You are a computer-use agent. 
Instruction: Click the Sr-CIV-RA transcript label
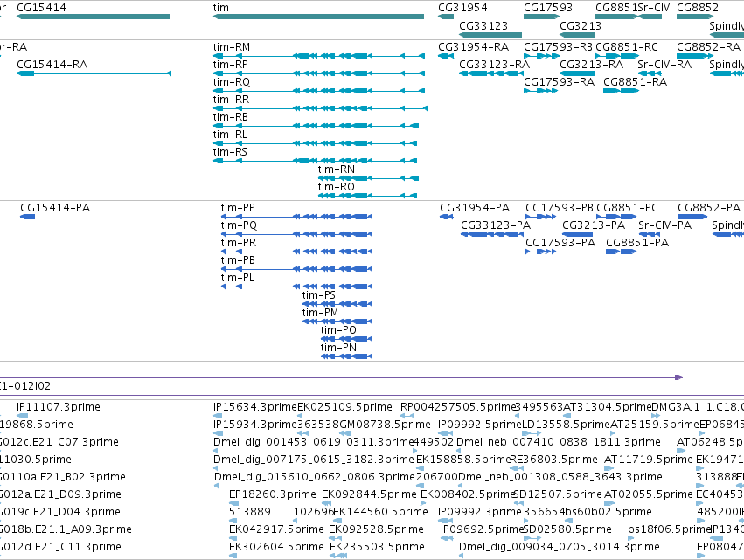[664, 65]
